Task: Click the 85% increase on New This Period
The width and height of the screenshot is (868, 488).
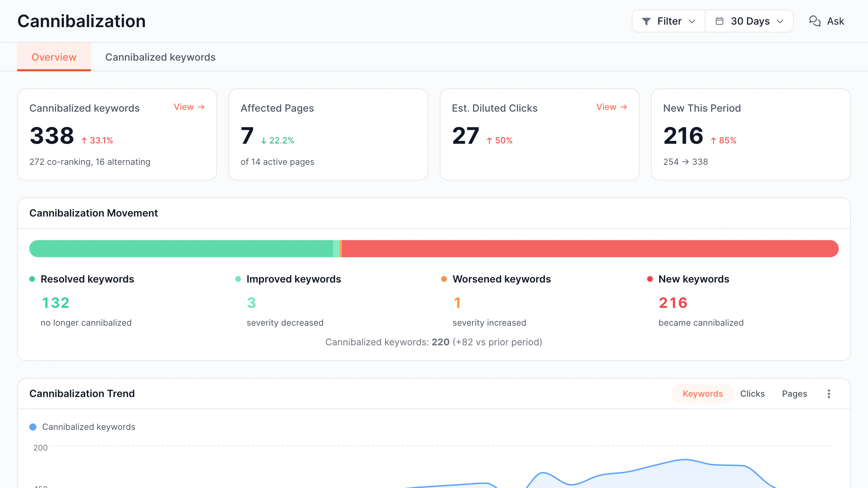Action: 723,141
